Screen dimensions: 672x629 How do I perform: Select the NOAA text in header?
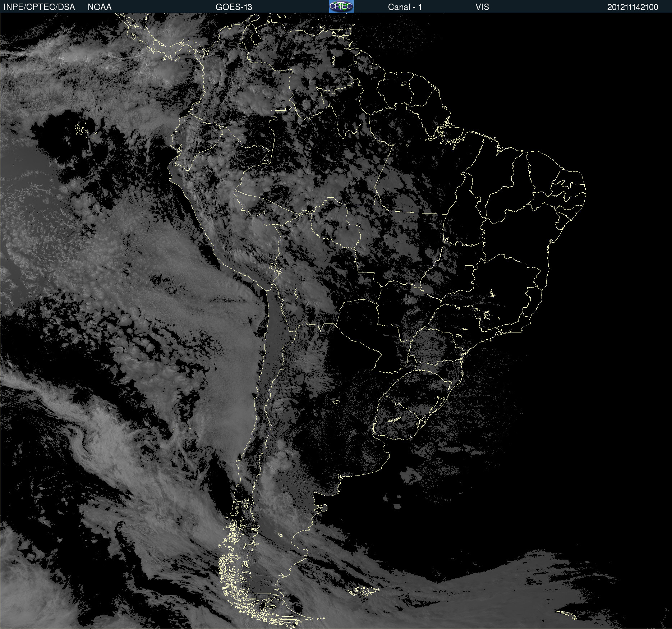(x=100, y=7)
